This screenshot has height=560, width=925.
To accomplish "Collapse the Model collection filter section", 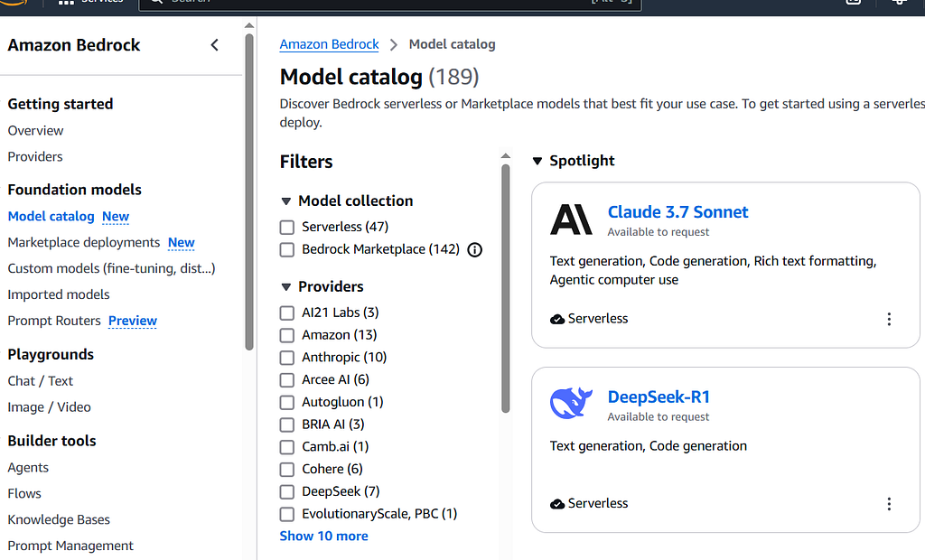I will point(286,201).
